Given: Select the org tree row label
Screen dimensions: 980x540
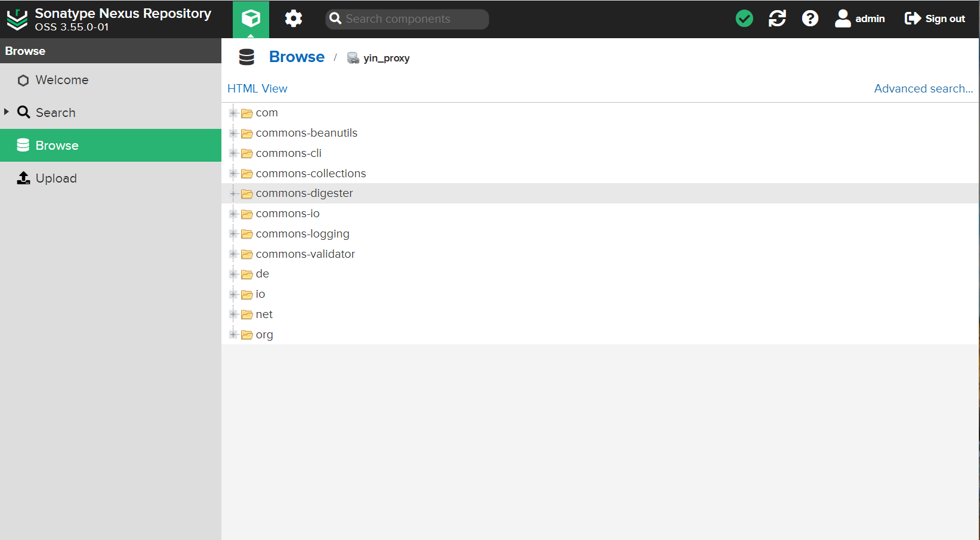Looking at the screenshot, I should coord(264,335).
